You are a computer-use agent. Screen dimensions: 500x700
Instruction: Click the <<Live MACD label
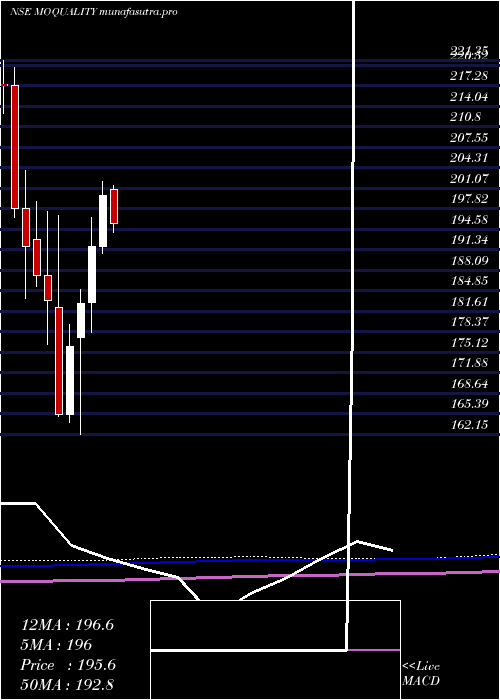coord(421,674)
